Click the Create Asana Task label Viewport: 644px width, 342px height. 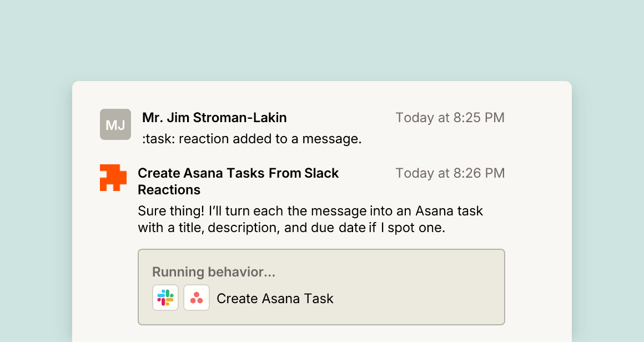tap(275, 299)
